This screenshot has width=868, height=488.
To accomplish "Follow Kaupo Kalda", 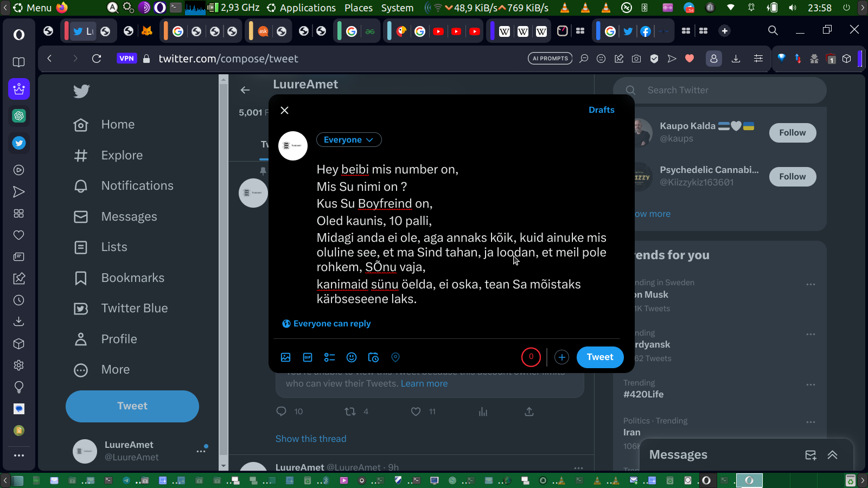I will click(793, 133).
